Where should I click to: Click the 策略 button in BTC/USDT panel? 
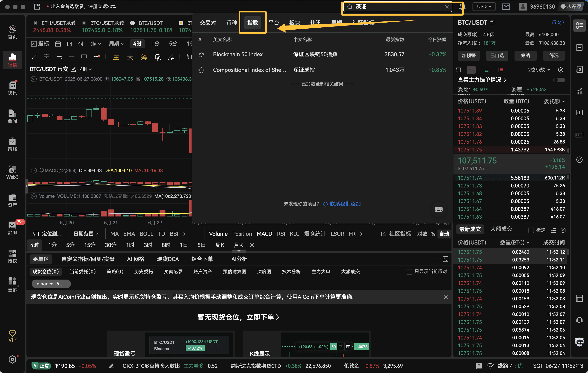[x=525, y=56]
